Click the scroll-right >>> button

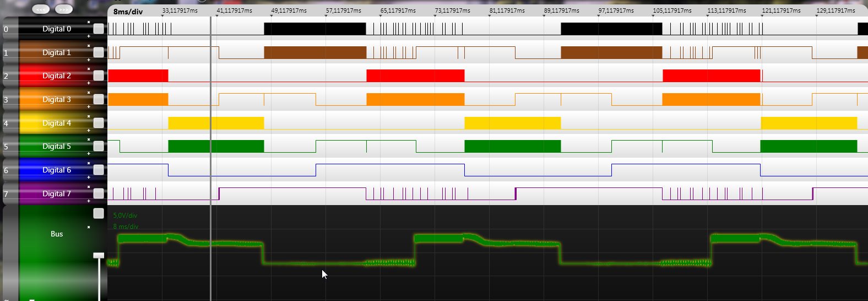[x=64, y=9]
